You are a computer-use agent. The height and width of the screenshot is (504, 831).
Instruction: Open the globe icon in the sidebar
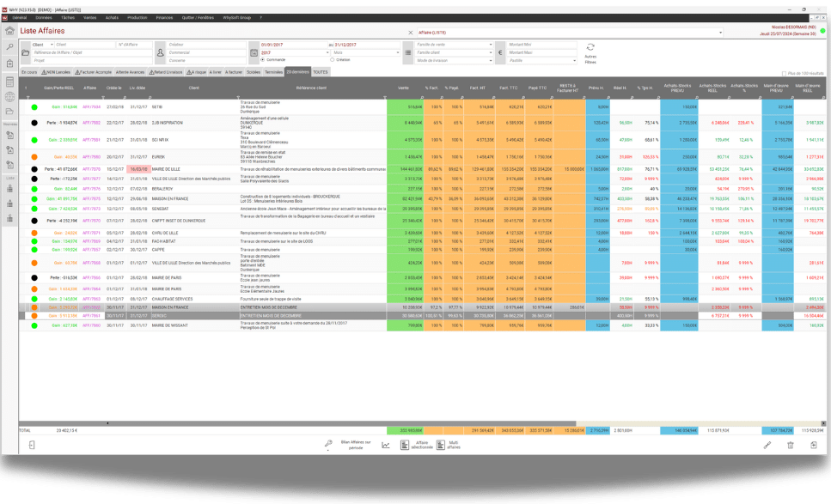[9, 97]
